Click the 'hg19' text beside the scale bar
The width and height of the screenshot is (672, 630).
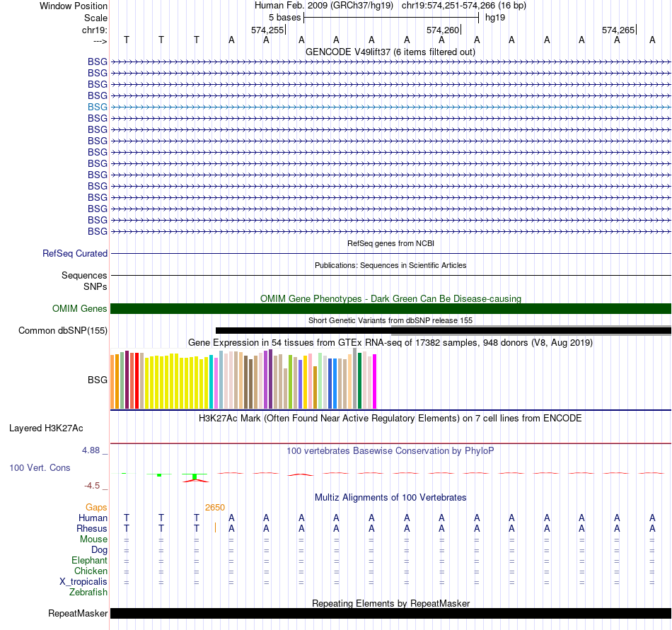click(x=495, y=18)
